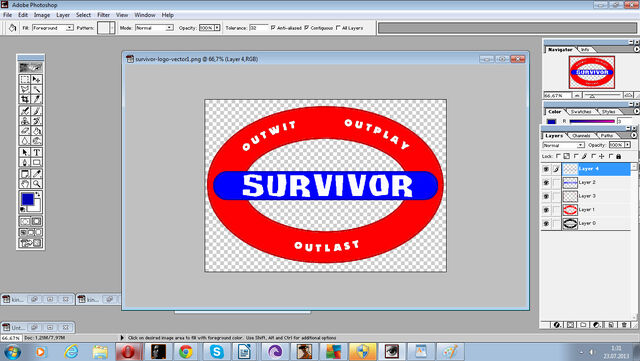The image size is (640, 361).
Task: Hide Layer 1 using its eye icon
Action: 546,210
